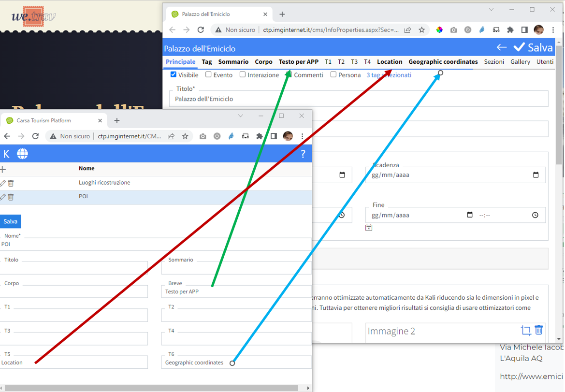Image resolution: width=565 pixels, height=392 pixels.
Task: Delete the POI row with trash icon
Action: point(11,197)
